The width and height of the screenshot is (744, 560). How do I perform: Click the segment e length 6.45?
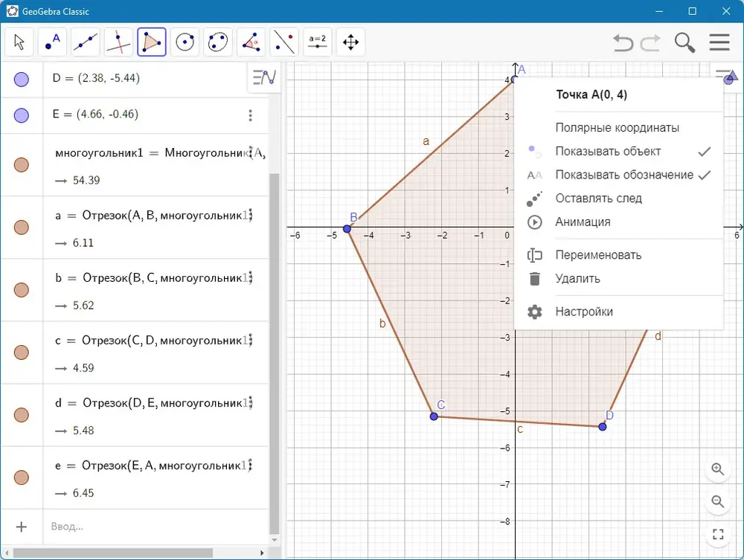click(x=83, y=493)
